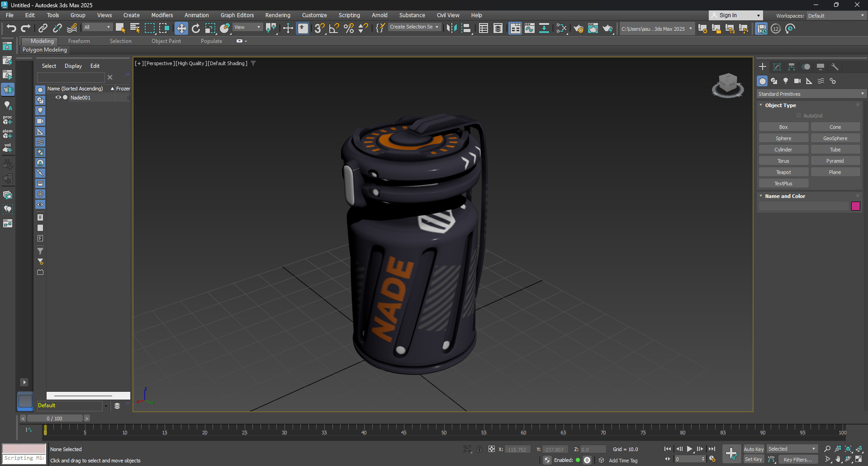Select Nade001 in Scene Explorer

point(81,98)
